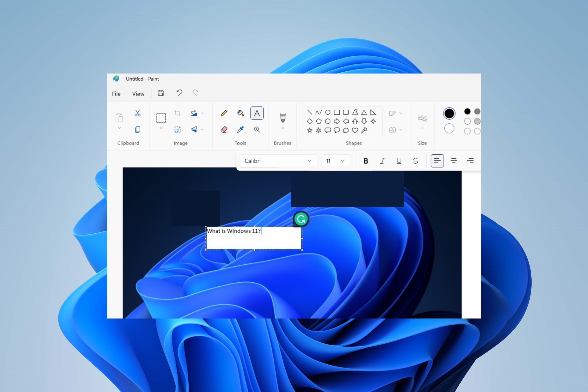This screenshot has height=392, width=588.
Task: Select the Diamond shape
Action: coord(310,121)
